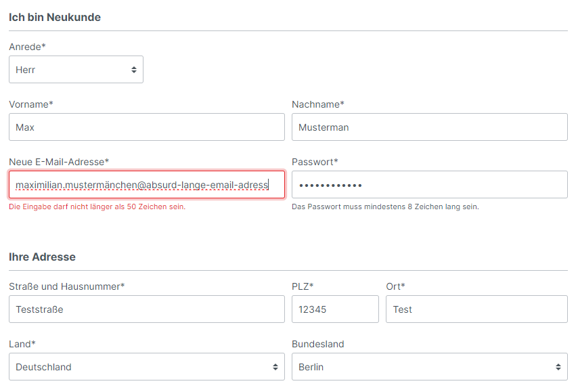Click the Ort field containing Test
The height and width of the screenshot is (392, 578).
click(476, 309)
